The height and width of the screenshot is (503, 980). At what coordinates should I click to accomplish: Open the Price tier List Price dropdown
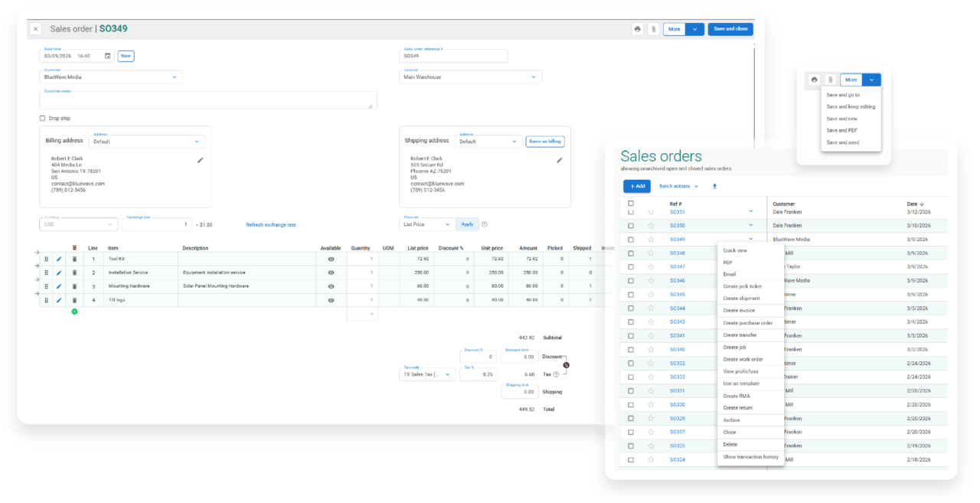click(427, 224)
